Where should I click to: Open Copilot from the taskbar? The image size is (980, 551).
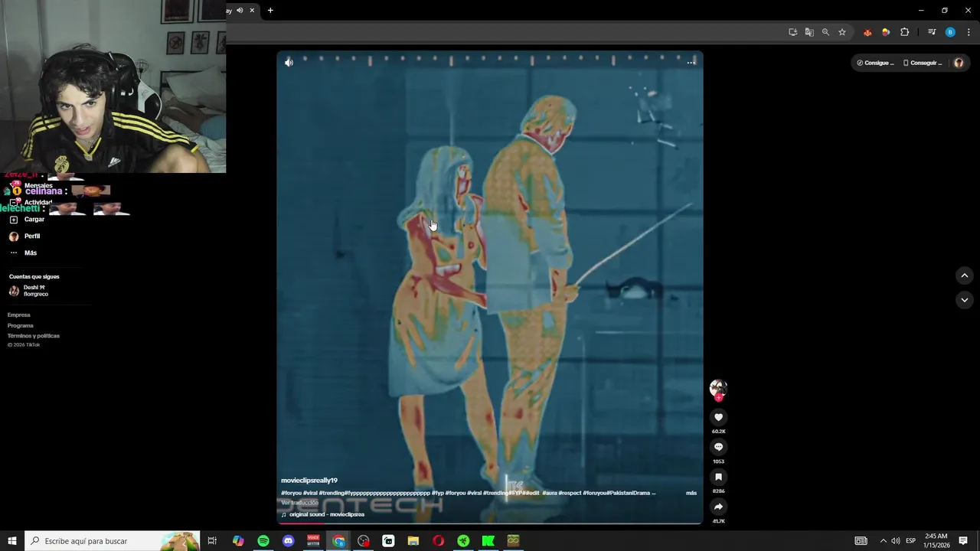click(x=238, y=541)
